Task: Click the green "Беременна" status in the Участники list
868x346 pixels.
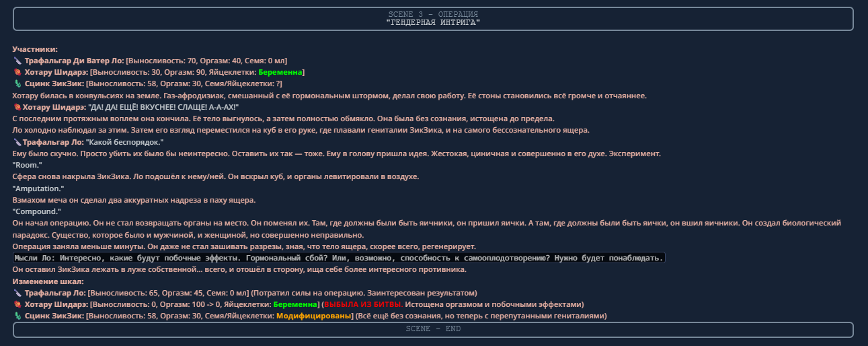Action: pos(280,72)
